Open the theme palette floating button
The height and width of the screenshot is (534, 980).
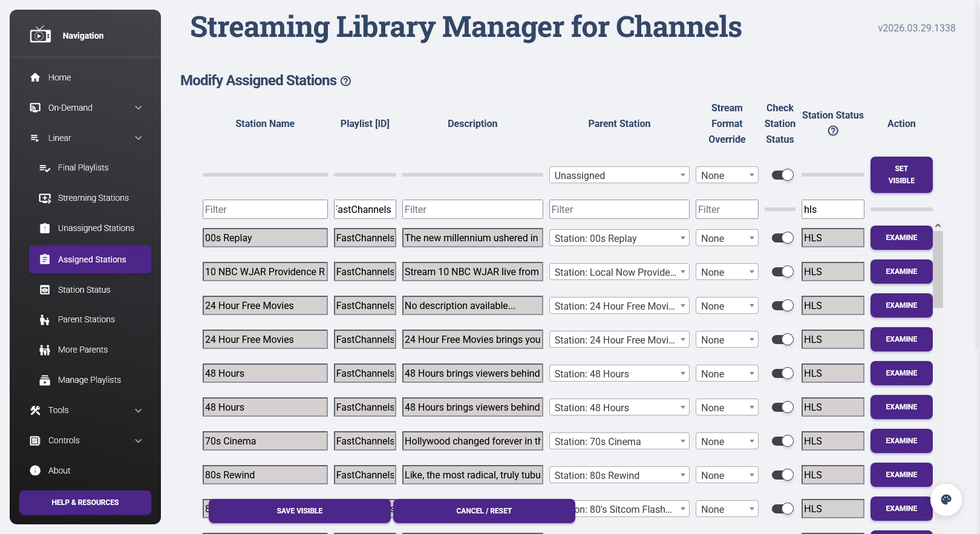click(946, 500)
